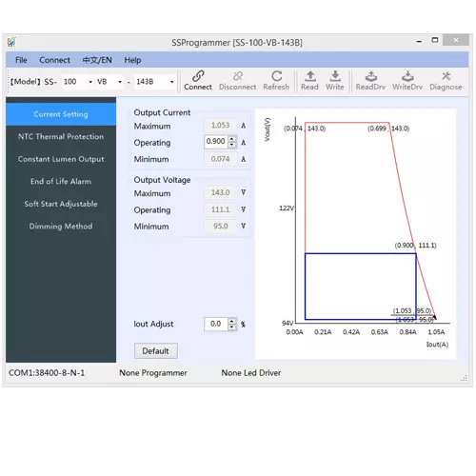Click None Programmer status text
This screenshot has height=476, width=476.
(x=153, y=373)
